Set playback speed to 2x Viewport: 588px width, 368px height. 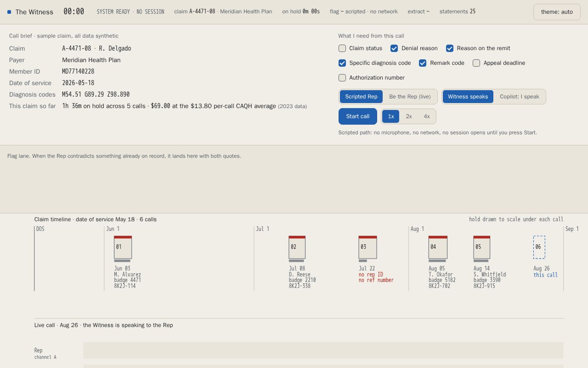[x=409, y=116]
